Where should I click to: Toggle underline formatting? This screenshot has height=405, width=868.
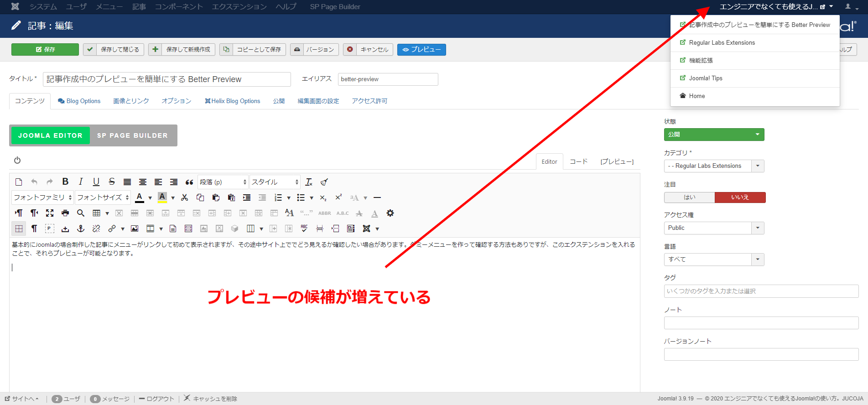click(96, 182)
